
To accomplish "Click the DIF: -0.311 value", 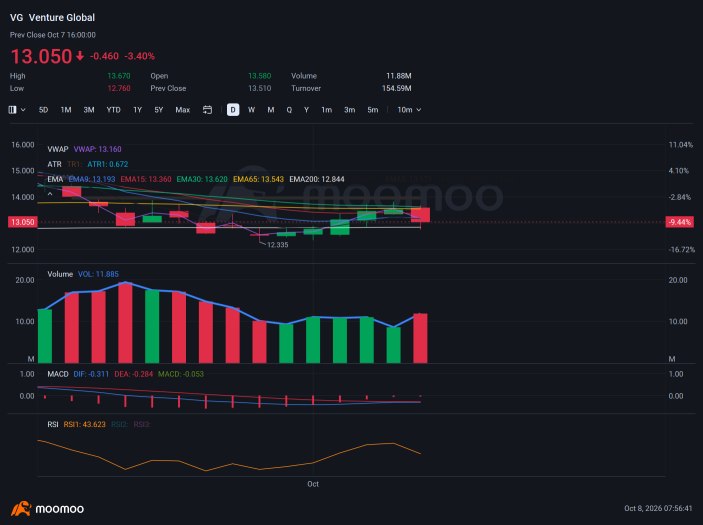I will click(x=91, y=374).
